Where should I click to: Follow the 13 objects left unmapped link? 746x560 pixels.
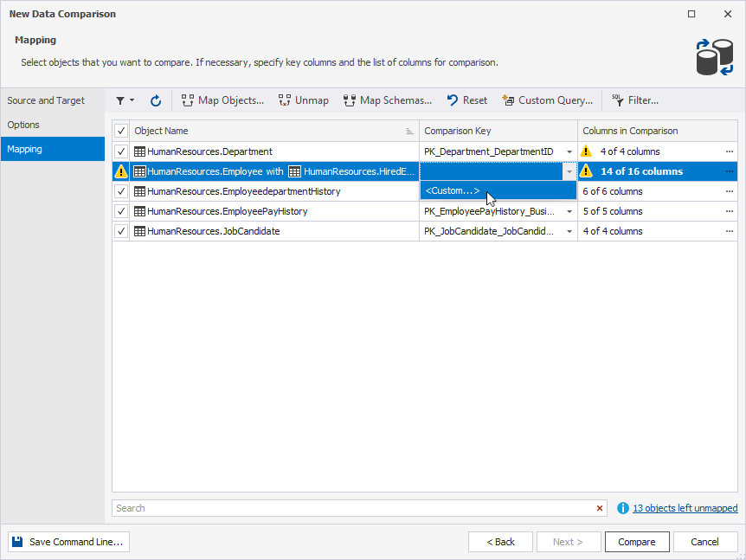point(684,508)
